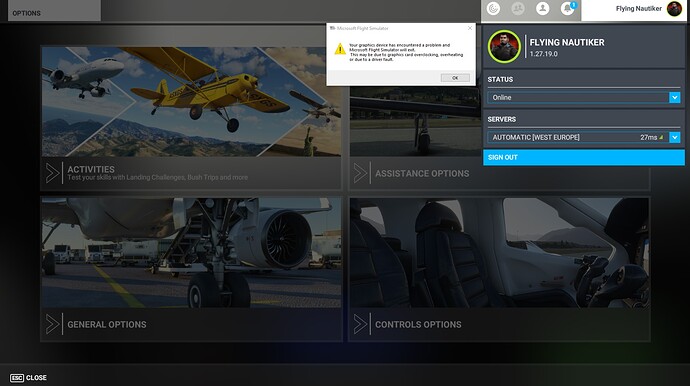Click the arrow icon beside CONTROLS OPTIONS
The image size is (690, 386).
[360, 324]
